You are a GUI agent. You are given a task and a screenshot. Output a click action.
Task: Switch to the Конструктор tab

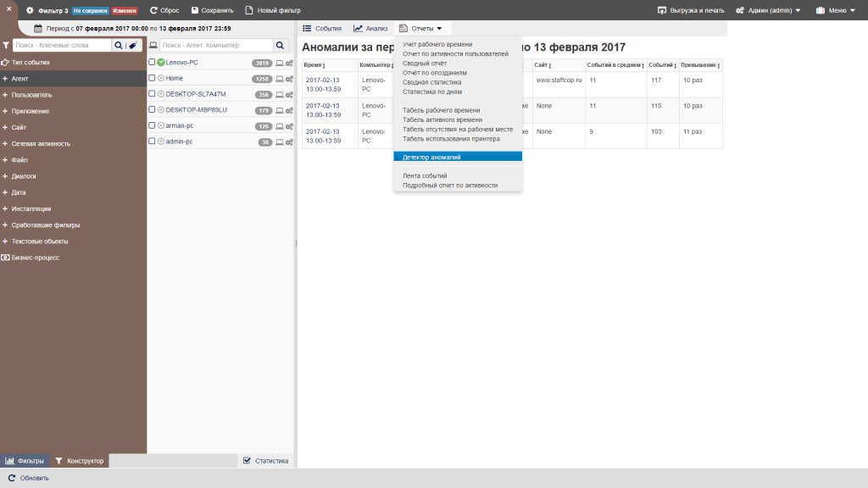click(80, 461)
